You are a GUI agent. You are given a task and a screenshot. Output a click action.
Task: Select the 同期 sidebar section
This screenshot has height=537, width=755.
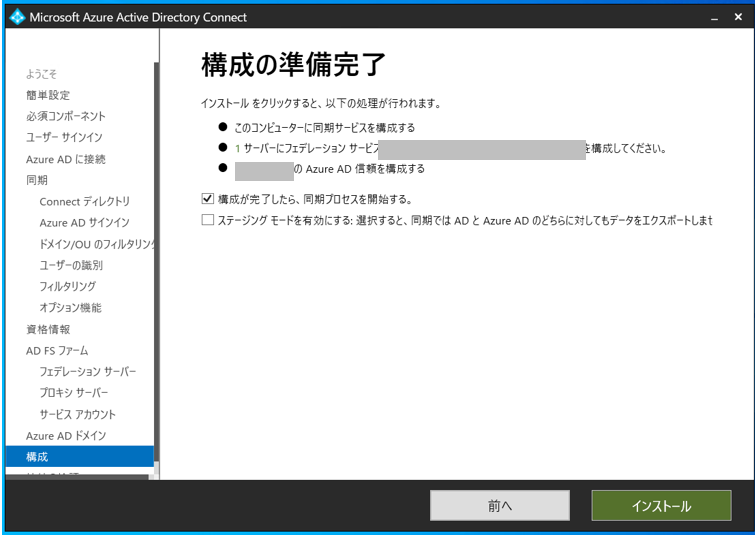(x=37, y=180)
